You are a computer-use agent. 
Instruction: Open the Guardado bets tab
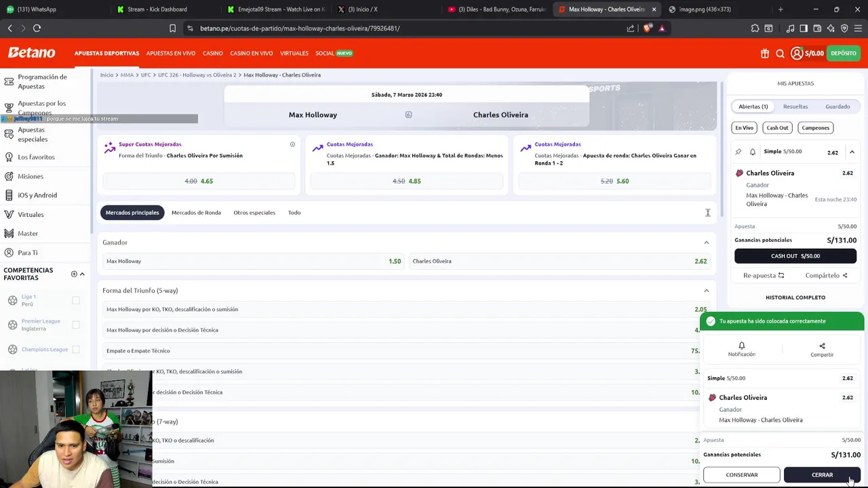(x=837, y=106)
